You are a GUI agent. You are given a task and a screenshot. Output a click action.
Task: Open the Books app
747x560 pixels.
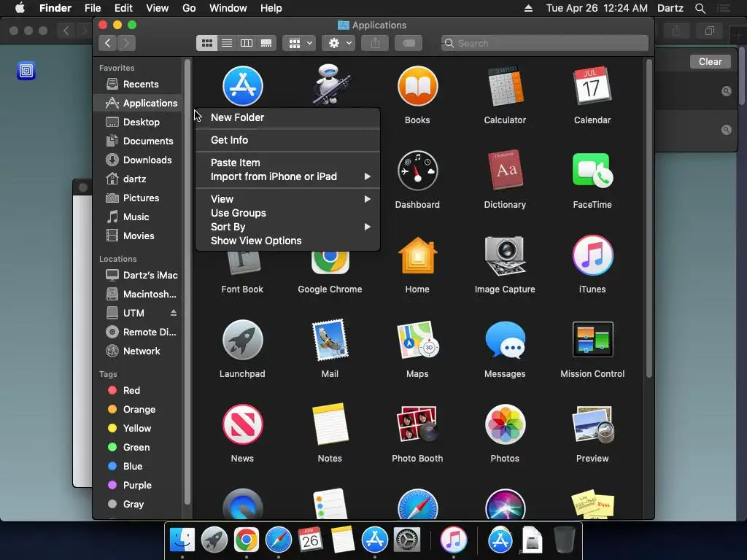click(417, 86)
